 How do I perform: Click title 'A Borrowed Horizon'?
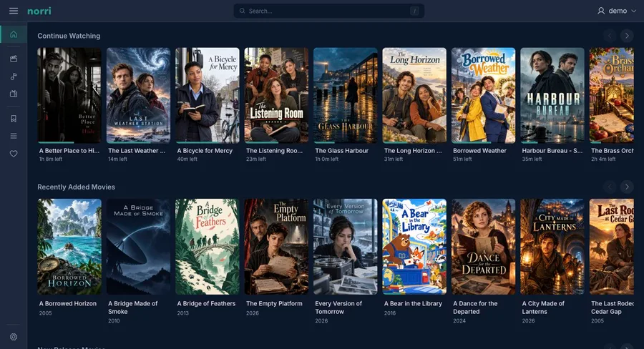point(68,303)
